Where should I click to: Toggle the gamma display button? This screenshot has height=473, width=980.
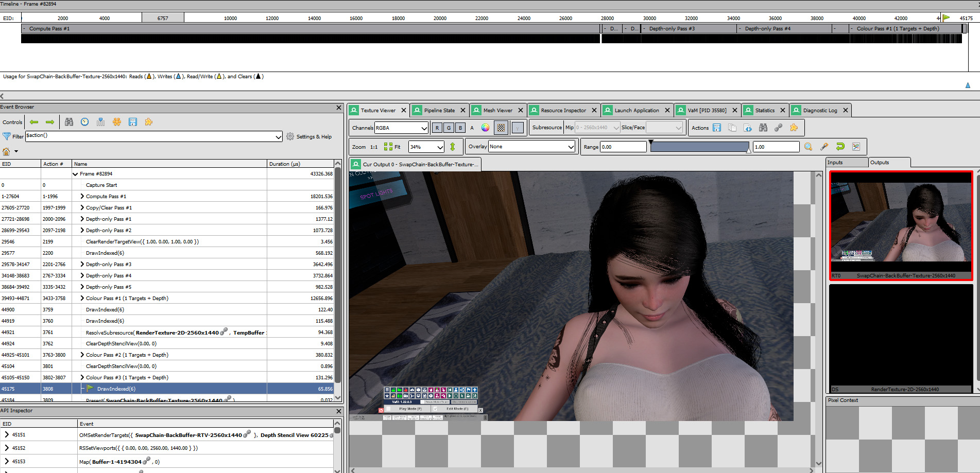(518, 128)
